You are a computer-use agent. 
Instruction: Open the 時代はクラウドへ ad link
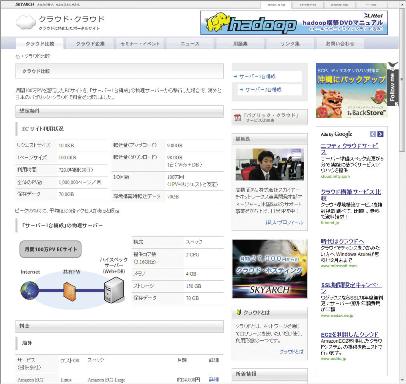[342, 241]
